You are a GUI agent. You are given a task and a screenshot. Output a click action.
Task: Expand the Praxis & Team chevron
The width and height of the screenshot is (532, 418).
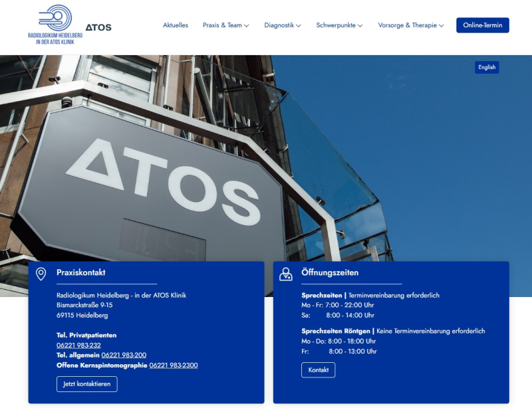coord(247,26)
